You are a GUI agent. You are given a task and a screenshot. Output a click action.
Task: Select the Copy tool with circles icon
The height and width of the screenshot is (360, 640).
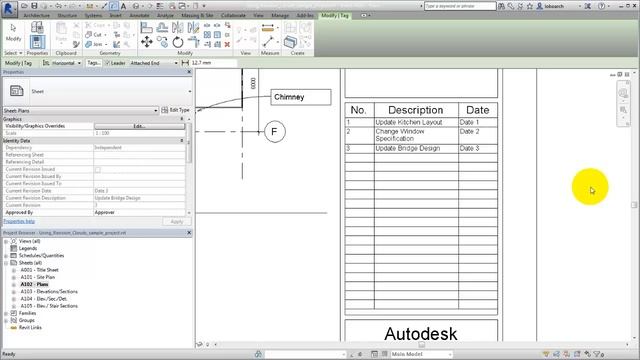pos(162,42)
